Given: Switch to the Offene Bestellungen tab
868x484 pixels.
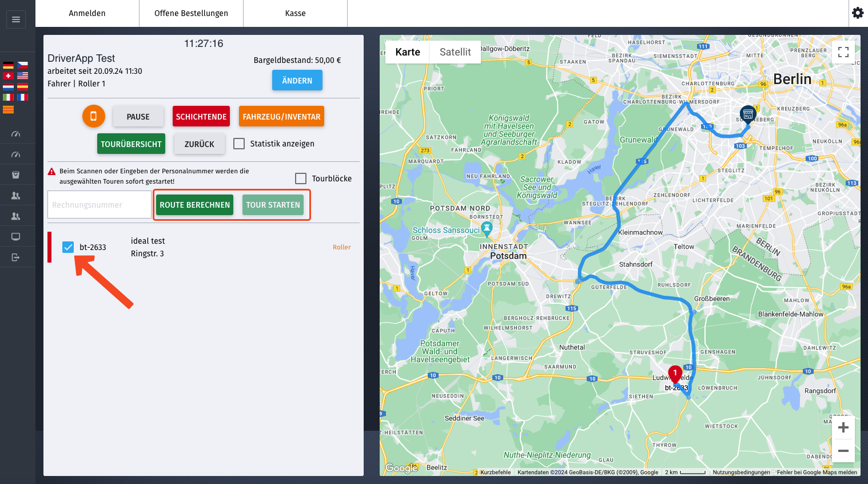Looking at the screenshot, I should [x=191, y=13].
